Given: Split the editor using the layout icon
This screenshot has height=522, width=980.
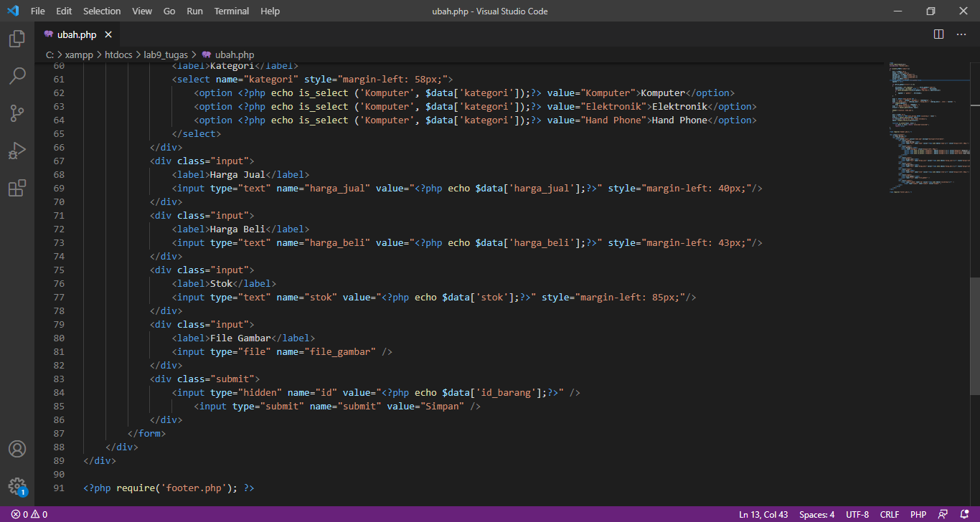Looking at the screenshot, I should tap(938, 34).
